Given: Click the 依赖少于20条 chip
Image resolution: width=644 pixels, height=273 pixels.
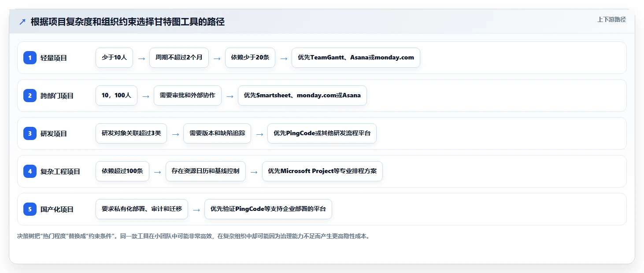Looking at the screenshot, I should point(250,58).
